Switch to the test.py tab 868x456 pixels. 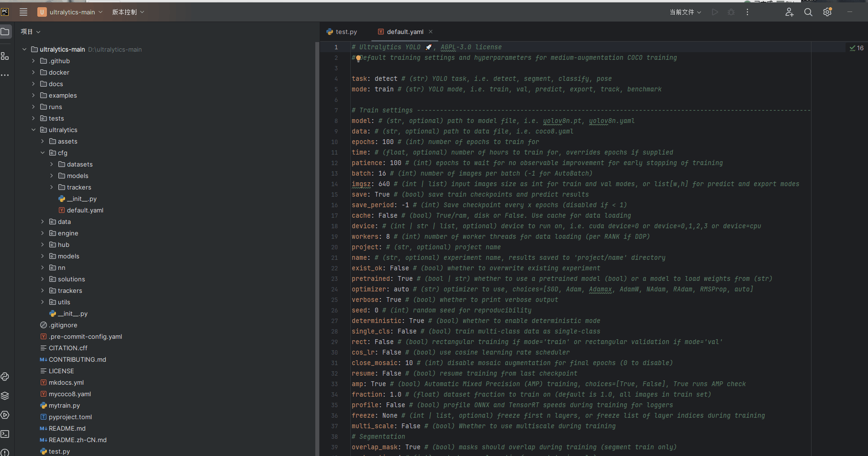(342, 32)
